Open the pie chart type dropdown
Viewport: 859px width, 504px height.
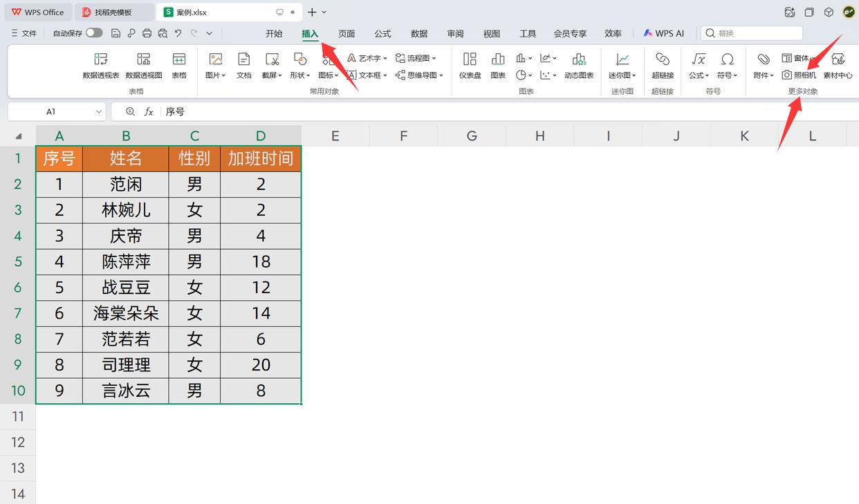pyautogui.click(x=524, y=75)
